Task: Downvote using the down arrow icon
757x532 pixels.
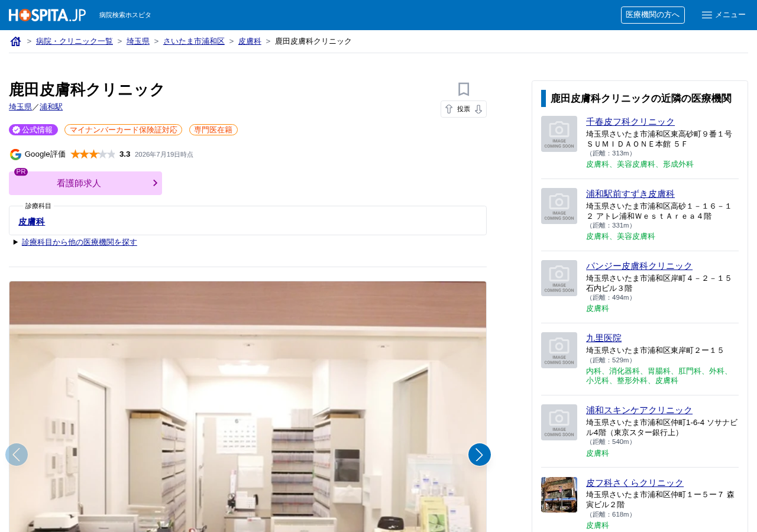Action: coord(478,109)
